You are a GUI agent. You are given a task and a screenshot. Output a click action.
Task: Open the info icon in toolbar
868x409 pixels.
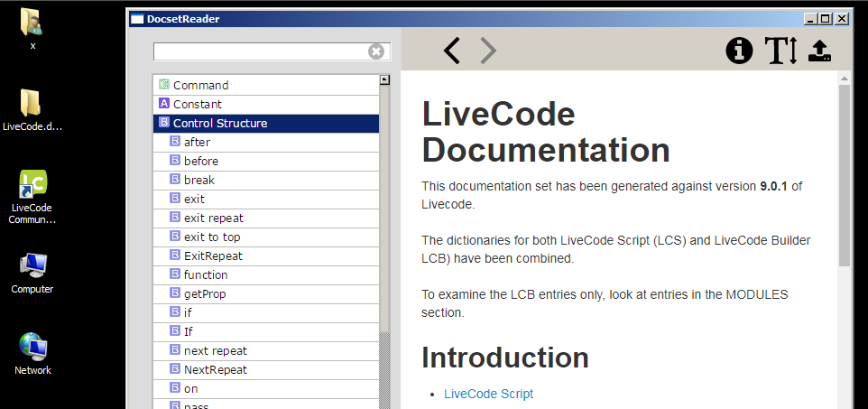point(739,51)
